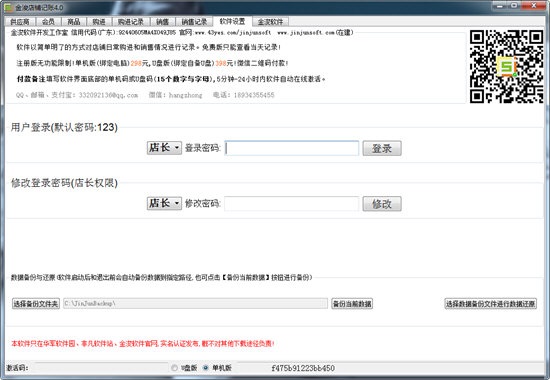Click 选择数据备份文件进行数据还原 button
Viewport: 550px width, 380px height.
coord(490,304)
